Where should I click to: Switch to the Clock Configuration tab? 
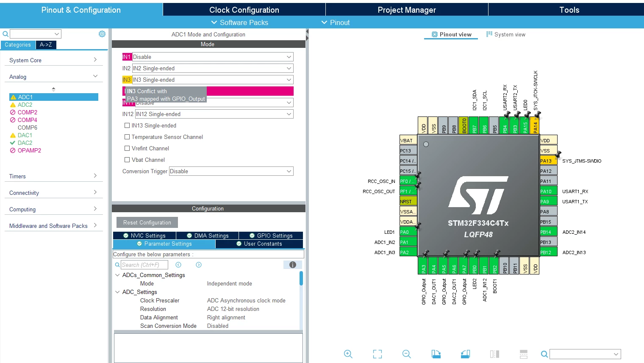244,10
